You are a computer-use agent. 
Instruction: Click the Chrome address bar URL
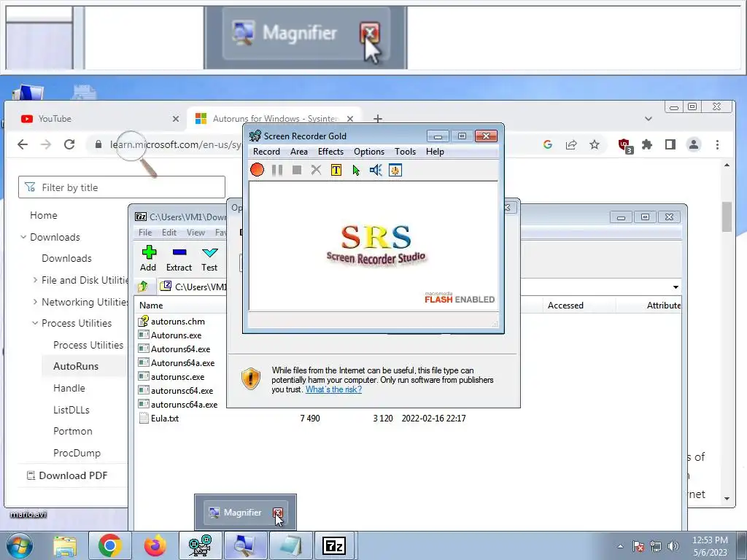[x=175, y=144]
